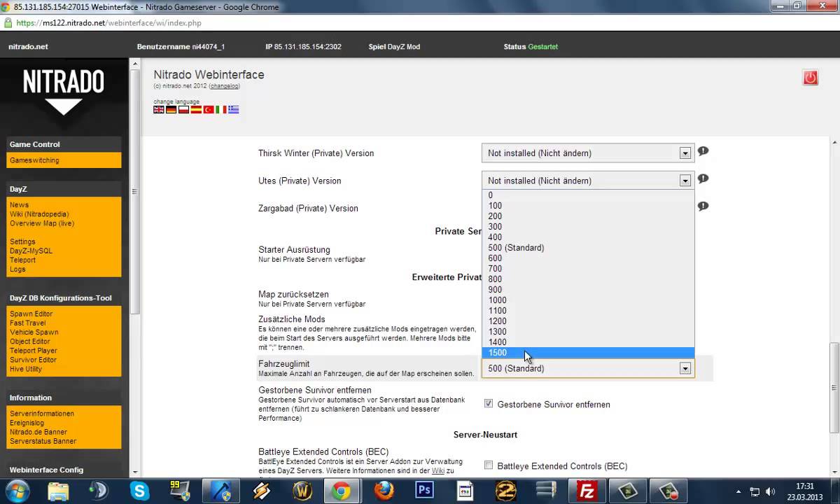Click the sidebar vertical scrollbar
The width and height of the screenshot is (840, 504).
(134, 190)
